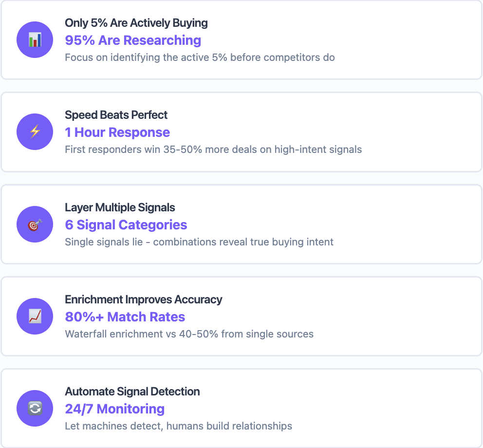Image resolution: width=483 pixels, height=448 pixels.
Task: Select the Only 5% Are Actively Buying heading
Action: point(136,23)
